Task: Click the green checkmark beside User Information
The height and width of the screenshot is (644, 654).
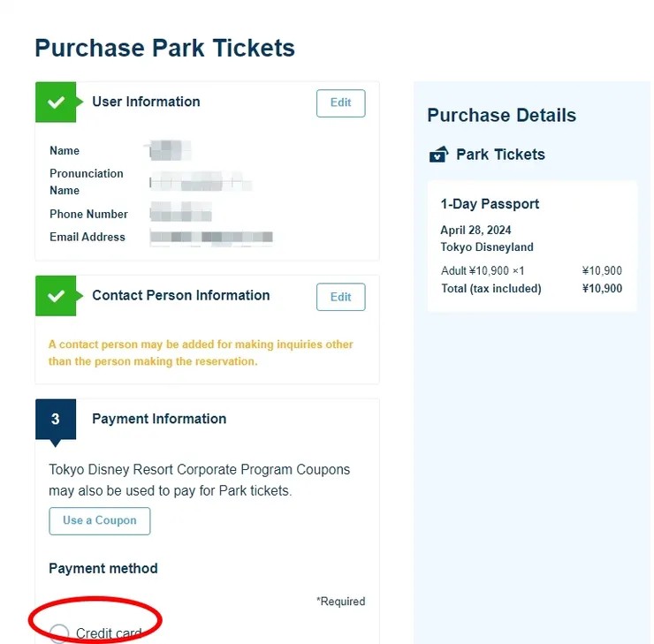Action: tap(56, 102)
